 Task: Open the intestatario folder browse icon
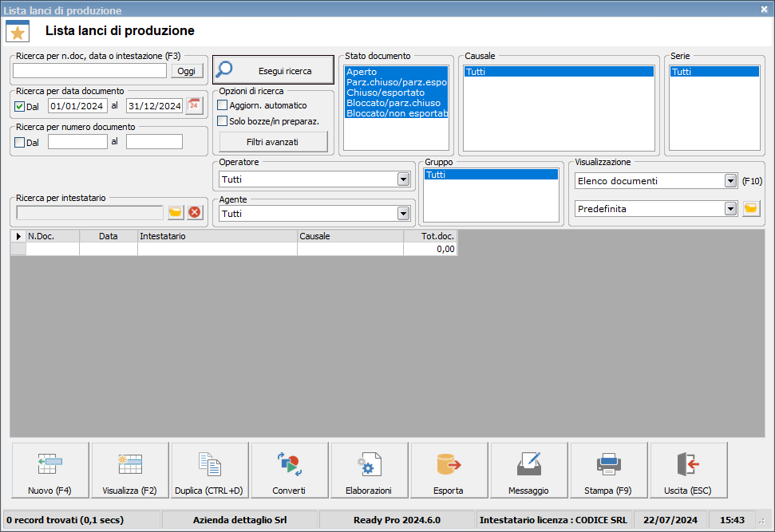click(176, 212)
